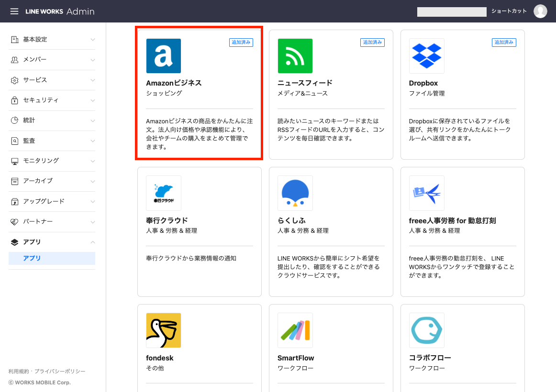
Task: Click the freee blue swallow icon
Action: [426, 193]
